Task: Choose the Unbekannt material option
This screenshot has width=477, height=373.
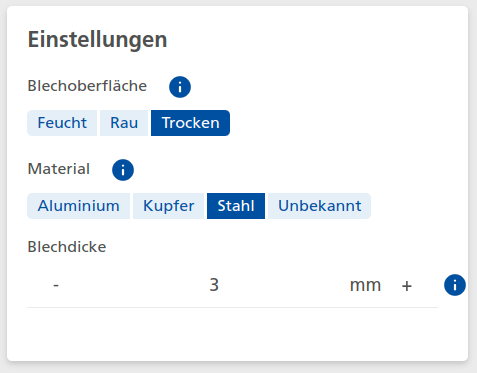Action: pyautogui.click(x=319, y=206)
